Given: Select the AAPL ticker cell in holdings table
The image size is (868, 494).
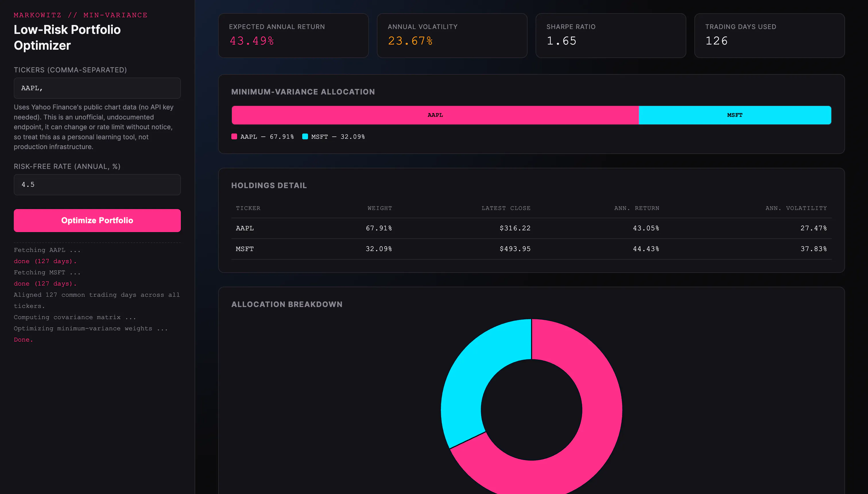Looking at the screenshot, I should click(245, 228).
